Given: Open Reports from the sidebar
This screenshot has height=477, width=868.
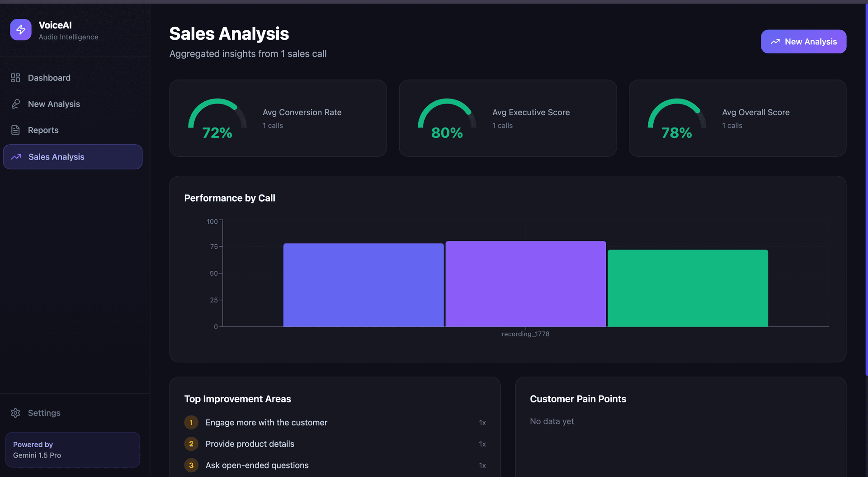Looking at the screenshot, I should click(73, 130).
